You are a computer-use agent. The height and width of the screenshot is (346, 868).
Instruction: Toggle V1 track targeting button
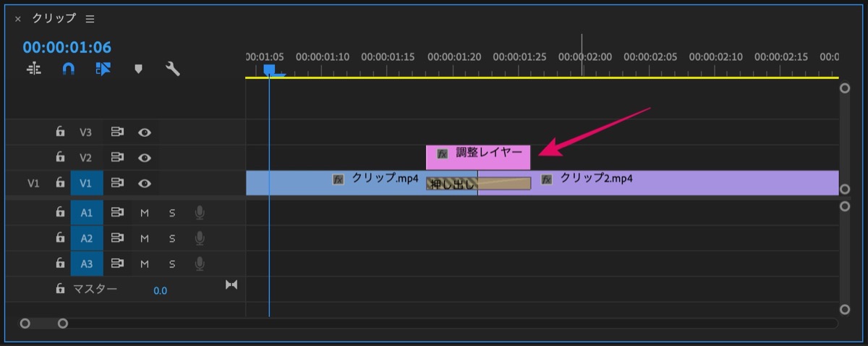[x=86, y=183]
